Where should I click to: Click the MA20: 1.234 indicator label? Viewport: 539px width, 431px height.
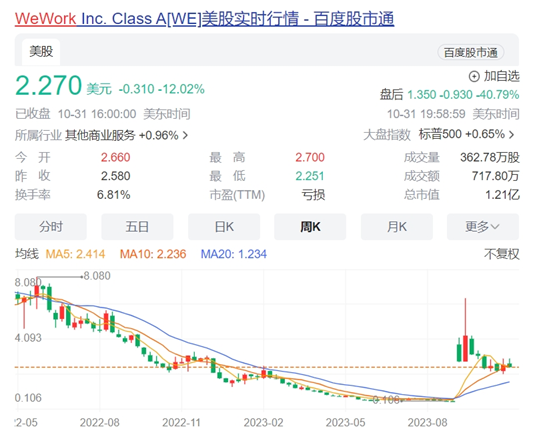(x=234, y=254)
